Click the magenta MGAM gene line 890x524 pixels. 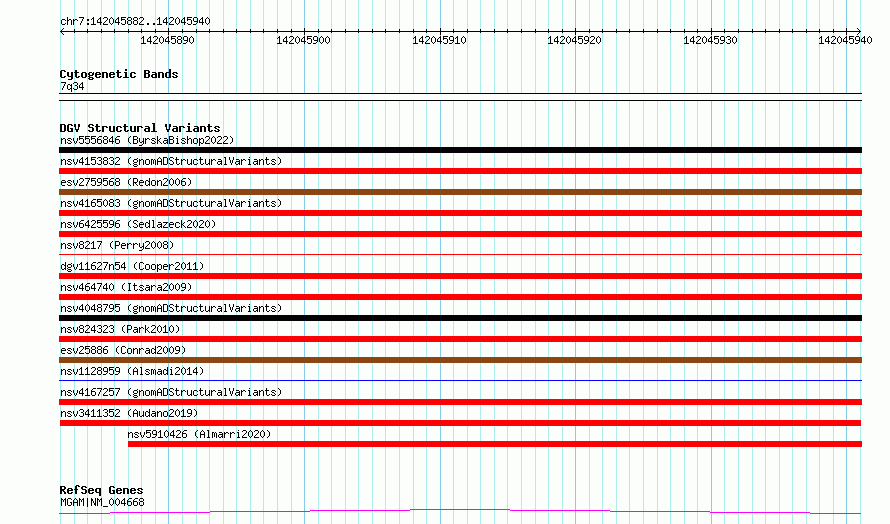coord(460,511)
